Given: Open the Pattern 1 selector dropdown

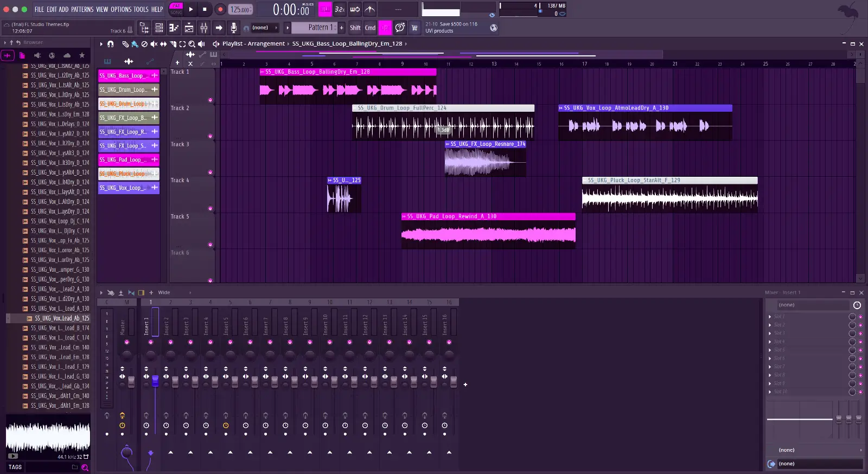Looking at the screenshot, I should tap(315, 28).
